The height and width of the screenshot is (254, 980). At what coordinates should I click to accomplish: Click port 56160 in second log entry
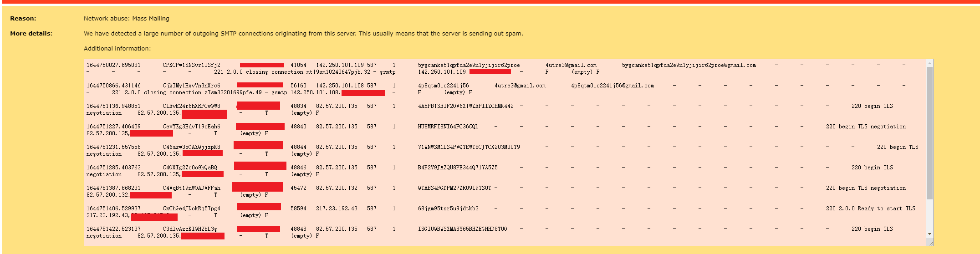(298, 86)
